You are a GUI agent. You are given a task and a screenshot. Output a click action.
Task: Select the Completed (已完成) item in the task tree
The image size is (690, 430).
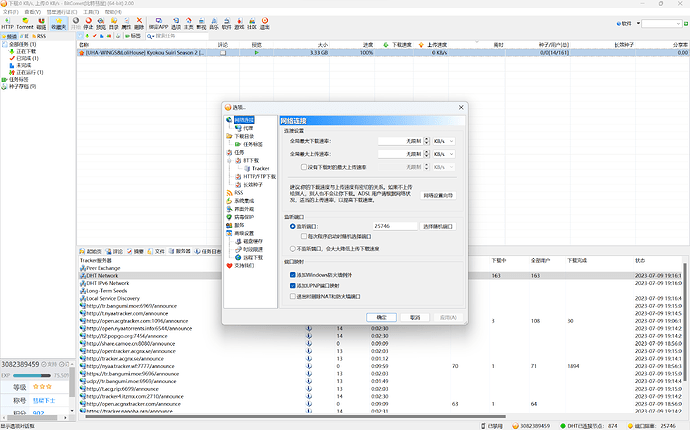click(24, 58)
